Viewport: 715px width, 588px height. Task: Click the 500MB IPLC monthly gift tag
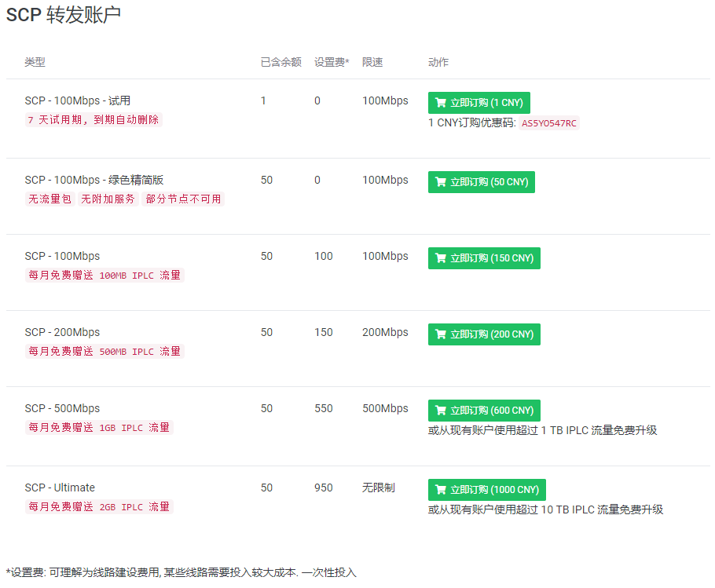[x=104, y=351]
